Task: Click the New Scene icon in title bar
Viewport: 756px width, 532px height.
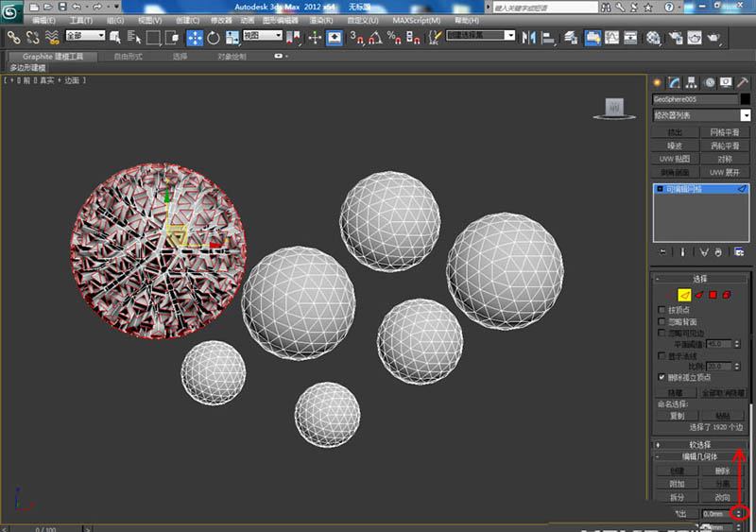Action: [x=34, y=7]
